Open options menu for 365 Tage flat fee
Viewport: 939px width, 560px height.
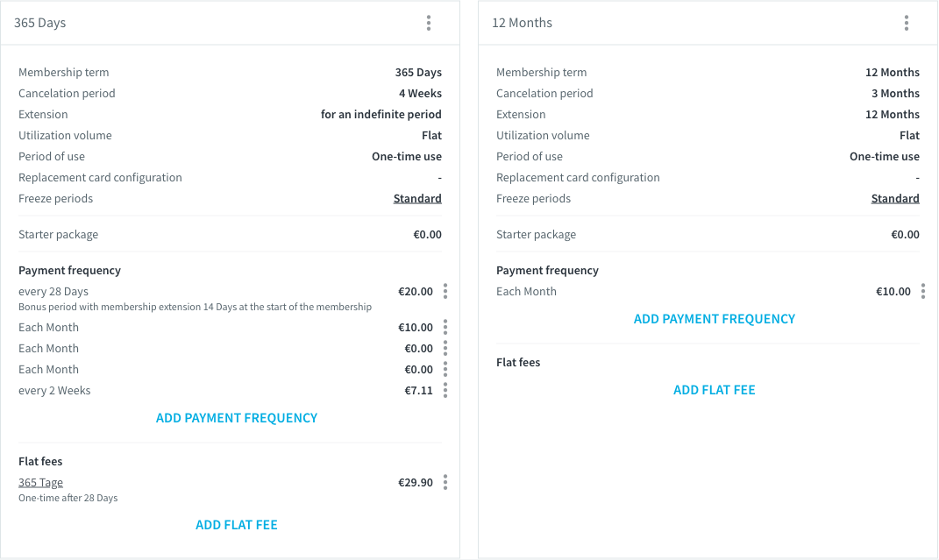coord(445,482)
